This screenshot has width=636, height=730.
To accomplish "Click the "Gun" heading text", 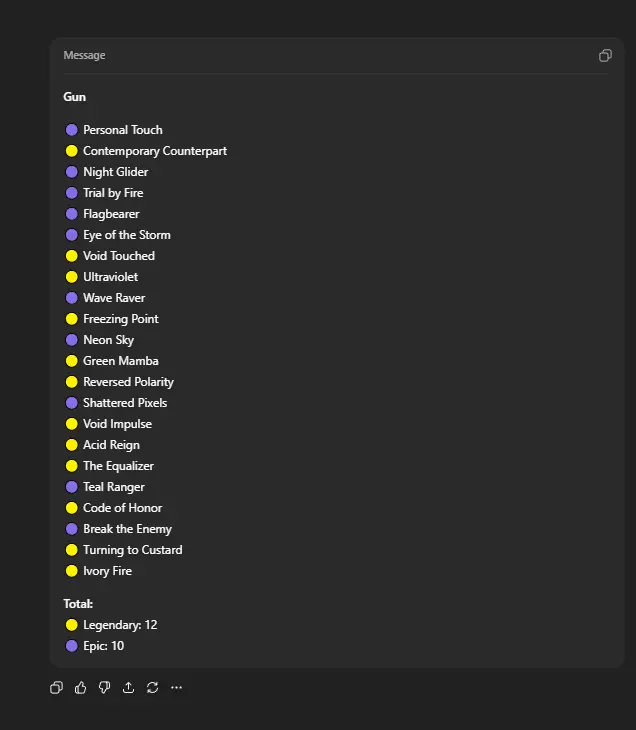I will pos(75,97).
